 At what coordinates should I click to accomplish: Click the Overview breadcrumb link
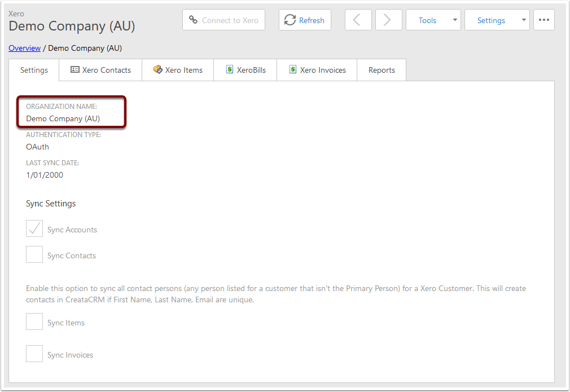pos(24,48)
